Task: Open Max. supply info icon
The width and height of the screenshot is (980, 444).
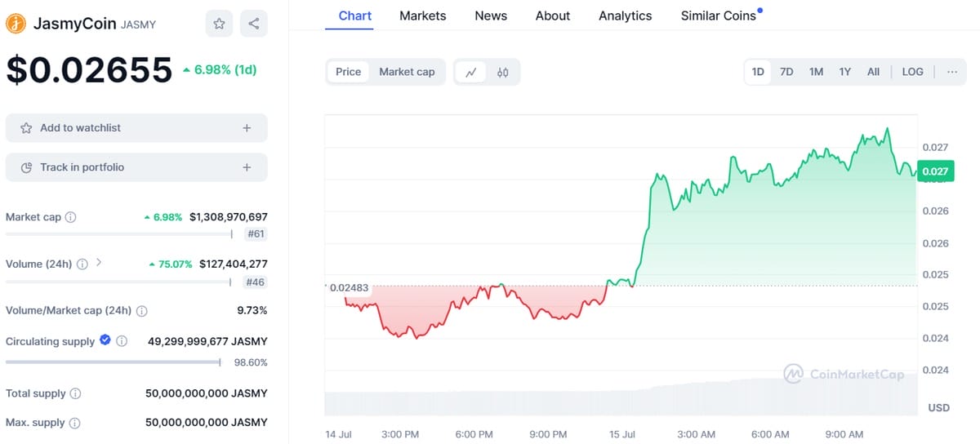Action: 74,424
